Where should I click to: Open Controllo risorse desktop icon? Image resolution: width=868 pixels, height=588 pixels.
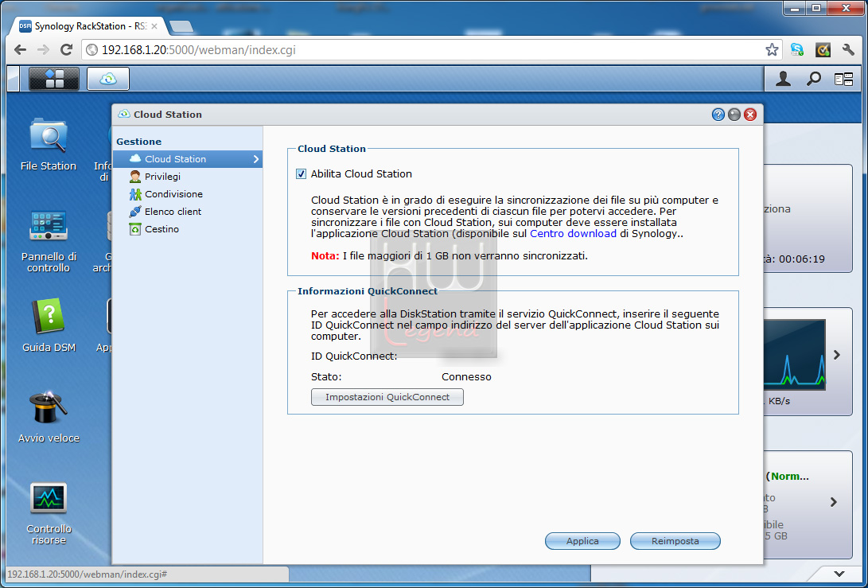pos(49,513)
